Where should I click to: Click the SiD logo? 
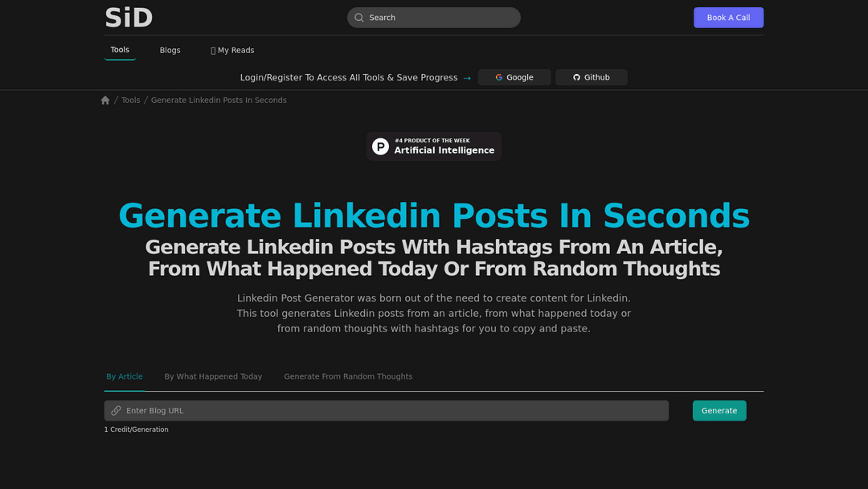click(x=129, y=18)
